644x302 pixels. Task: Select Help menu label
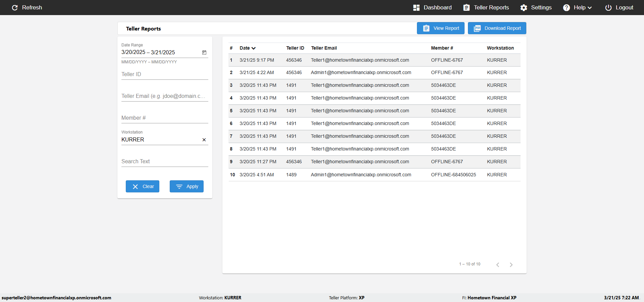click(x=579, y=7)
